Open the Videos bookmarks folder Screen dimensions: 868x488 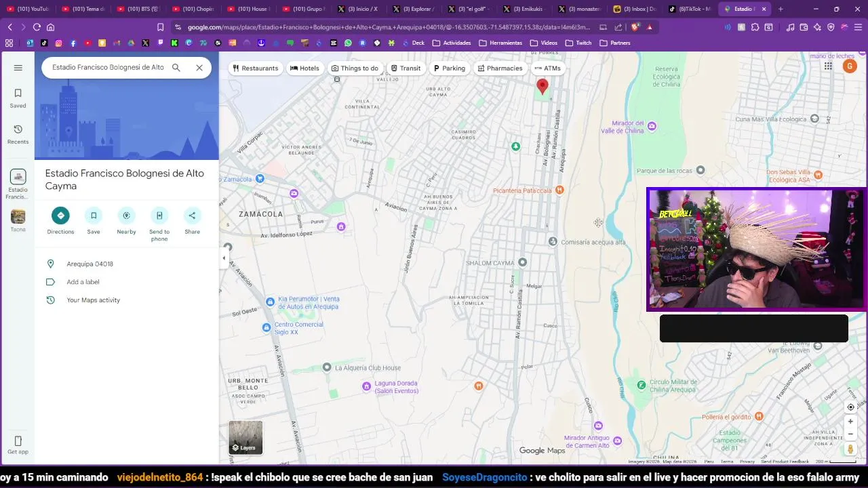[544, 43]
